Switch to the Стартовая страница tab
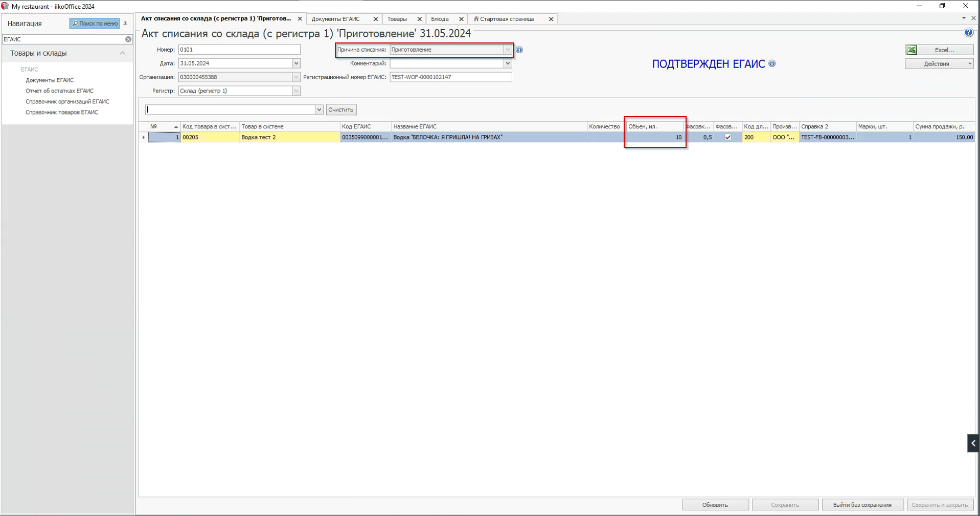 point(507,19)
